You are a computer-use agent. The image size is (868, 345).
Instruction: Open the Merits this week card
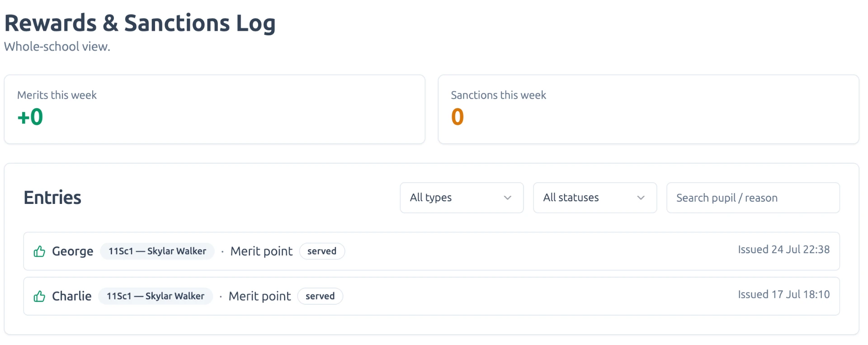tap(215, 109)
